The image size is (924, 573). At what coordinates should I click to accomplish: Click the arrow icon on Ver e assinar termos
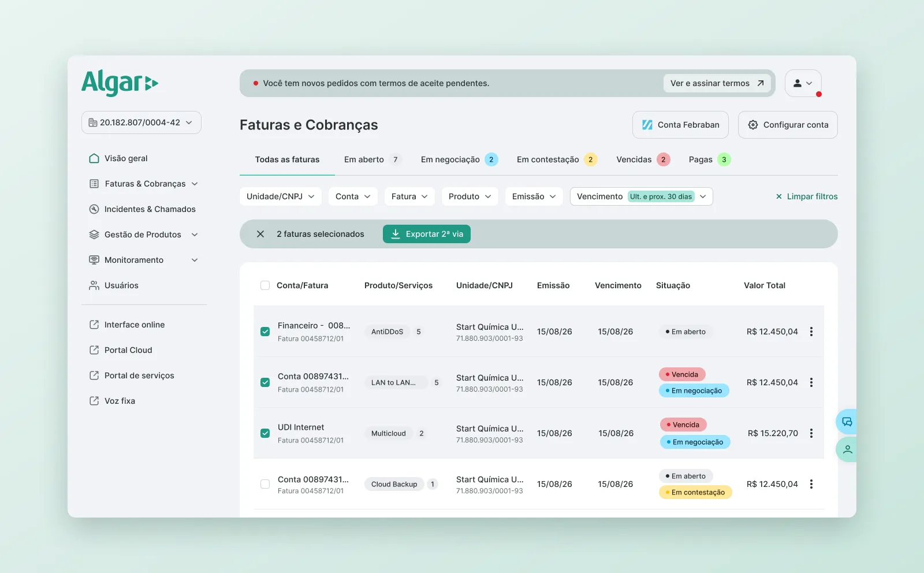pos(761,83)
